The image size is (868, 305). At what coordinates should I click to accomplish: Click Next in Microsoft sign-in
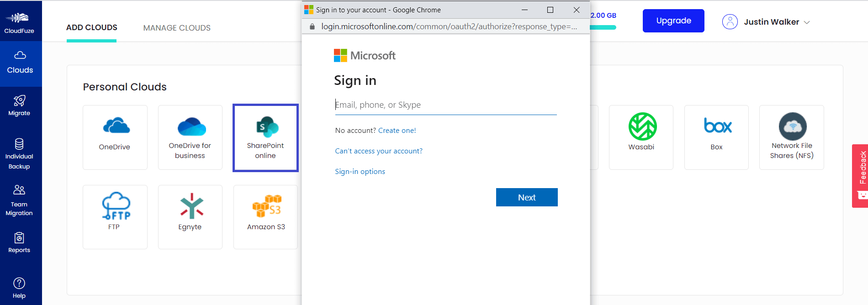(x=527, y=197)
